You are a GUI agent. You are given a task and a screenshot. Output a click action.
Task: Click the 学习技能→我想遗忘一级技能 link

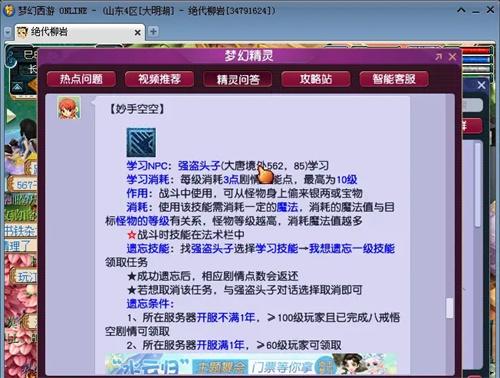coord(325,248)
